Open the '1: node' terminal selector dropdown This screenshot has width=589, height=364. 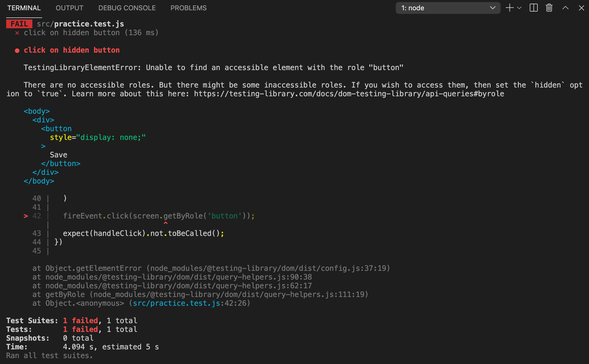(x=448, y=8)
